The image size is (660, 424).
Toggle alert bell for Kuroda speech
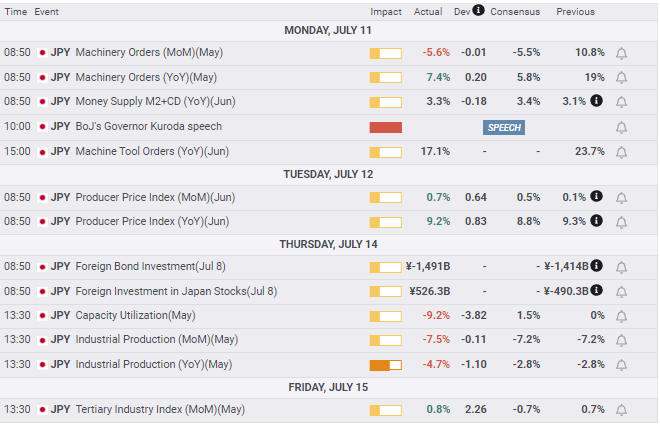[x=621, y=128]
